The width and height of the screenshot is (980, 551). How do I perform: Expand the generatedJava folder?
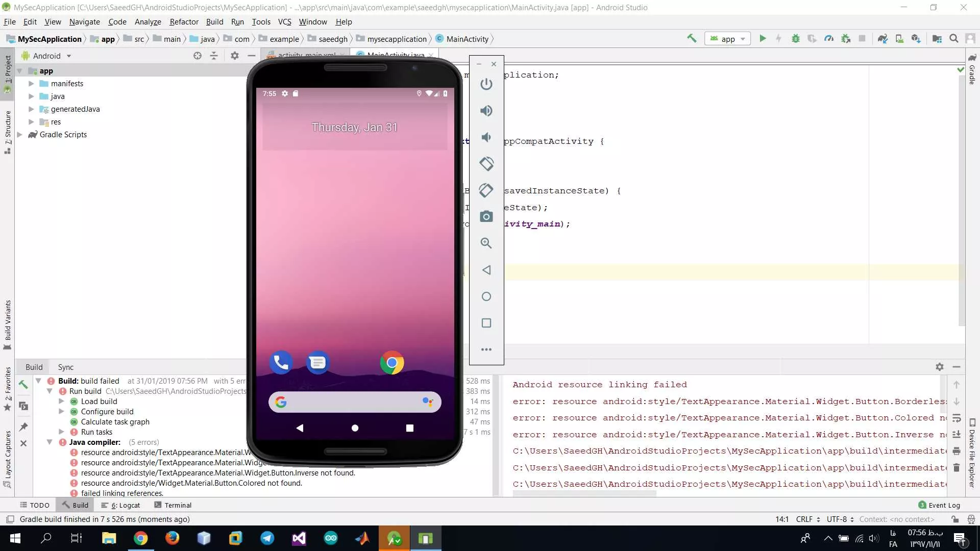click(31, 109)
